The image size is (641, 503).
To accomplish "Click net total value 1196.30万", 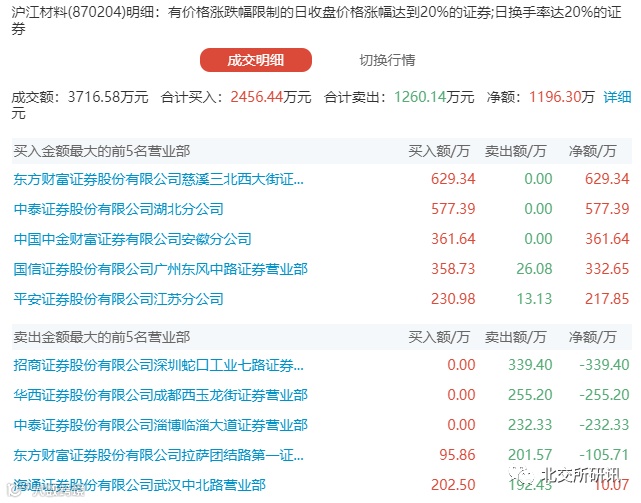I will (562, 97).
